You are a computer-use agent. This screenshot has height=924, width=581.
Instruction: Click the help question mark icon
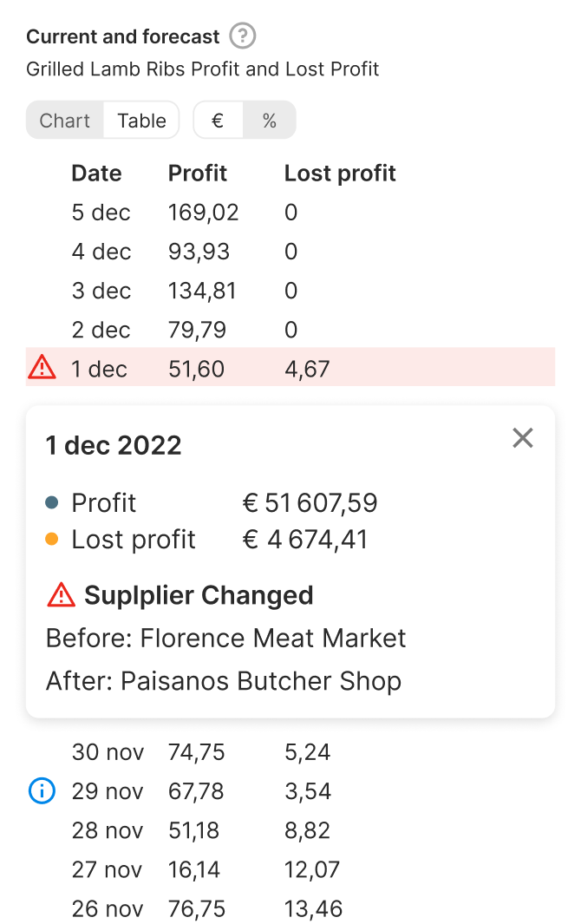tap(243, 36)
